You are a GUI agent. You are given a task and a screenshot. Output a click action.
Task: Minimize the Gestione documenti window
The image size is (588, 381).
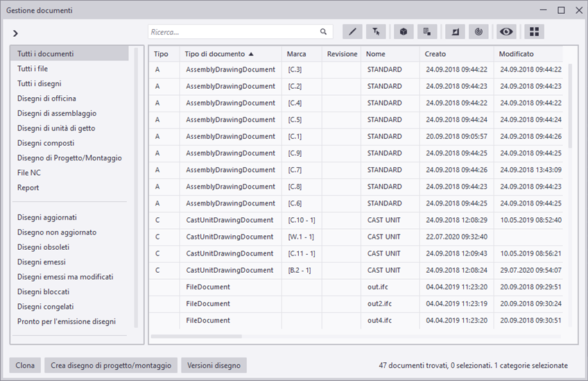click(543, 10)
